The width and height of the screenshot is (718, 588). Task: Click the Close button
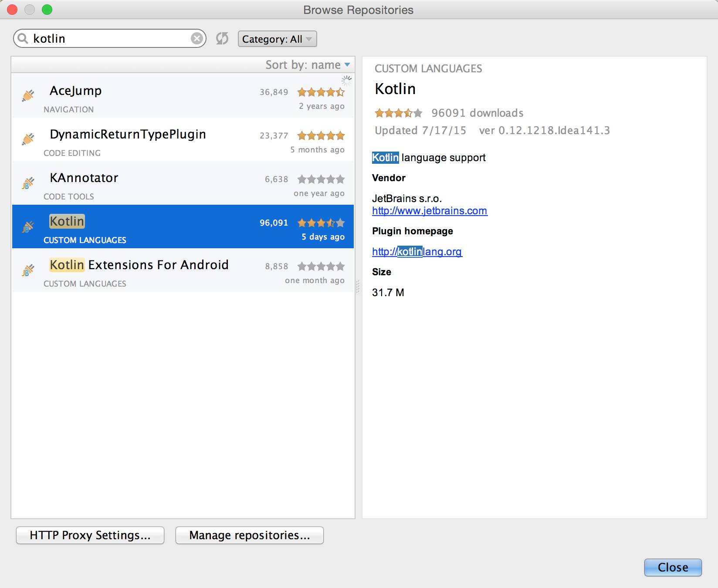point(673,568)
